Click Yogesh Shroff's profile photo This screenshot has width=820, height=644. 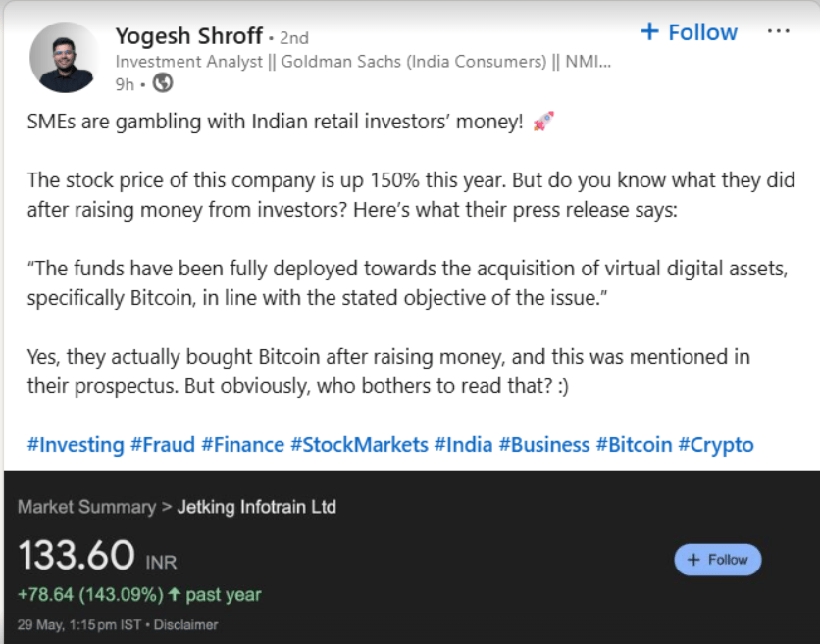click(x=66, y=57)
